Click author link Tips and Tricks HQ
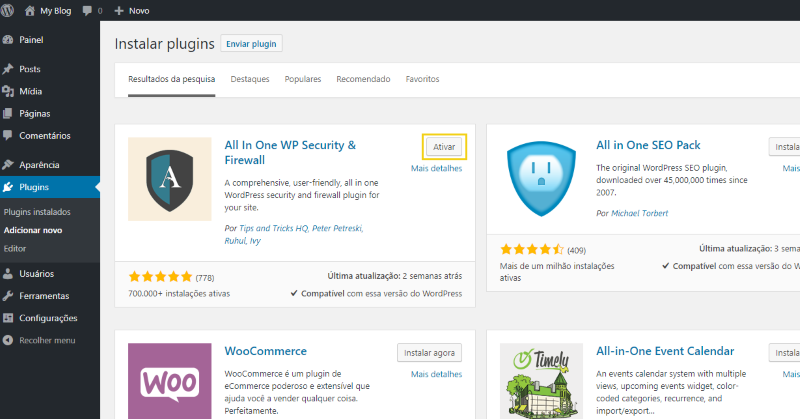The height and width of the screenshot is (419, 800). pyautogui.click(x=273, y=228)
